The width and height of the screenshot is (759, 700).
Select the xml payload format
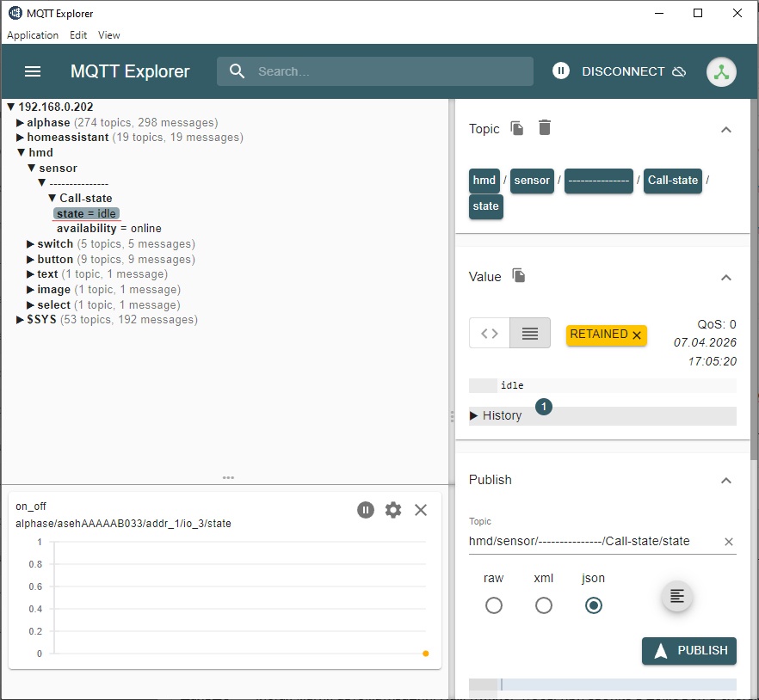coord(544,605)
